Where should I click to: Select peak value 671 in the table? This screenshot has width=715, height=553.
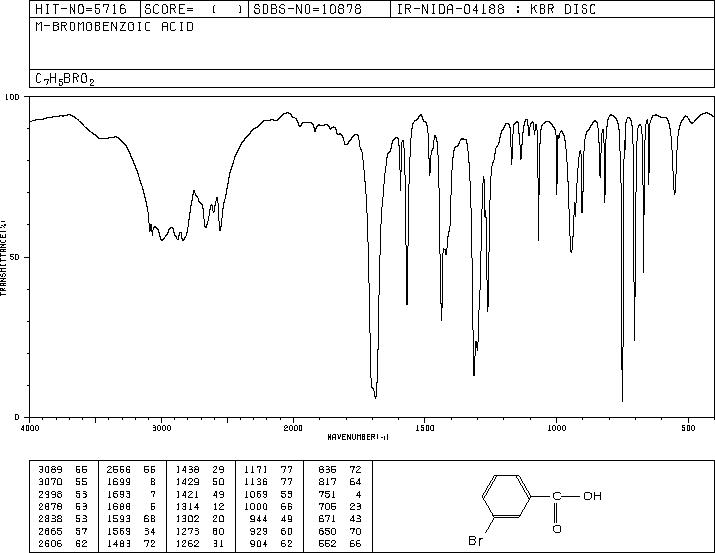(x=327, y=519)
